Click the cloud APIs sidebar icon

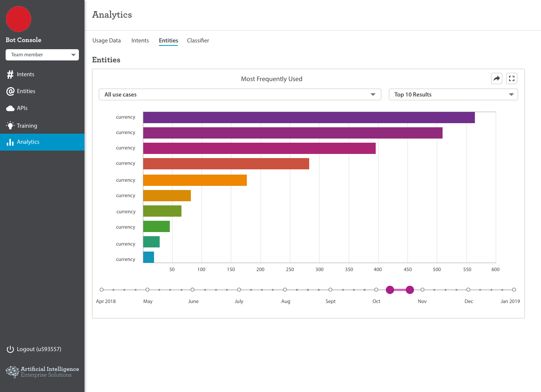click(10, 108)
